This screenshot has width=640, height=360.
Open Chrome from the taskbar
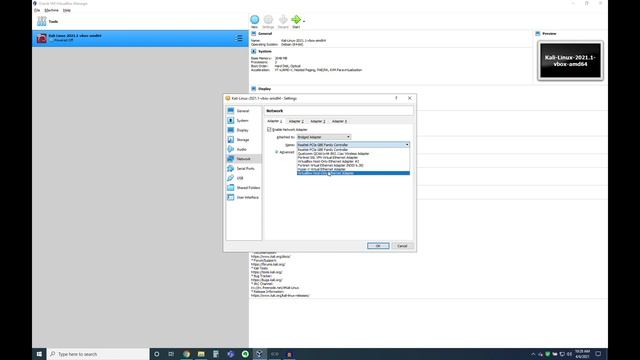coord(187,354)
